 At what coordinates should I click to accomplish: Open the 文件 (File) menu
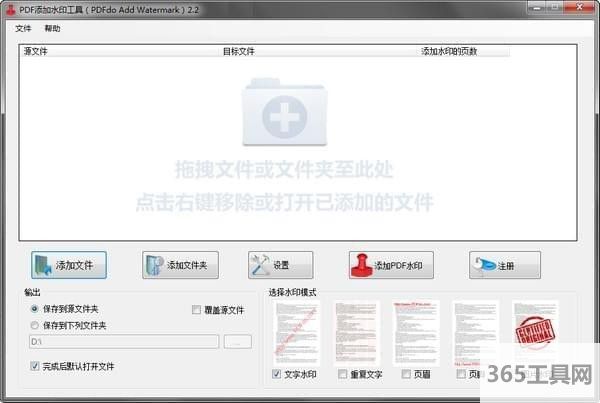(x=24, y=28)
